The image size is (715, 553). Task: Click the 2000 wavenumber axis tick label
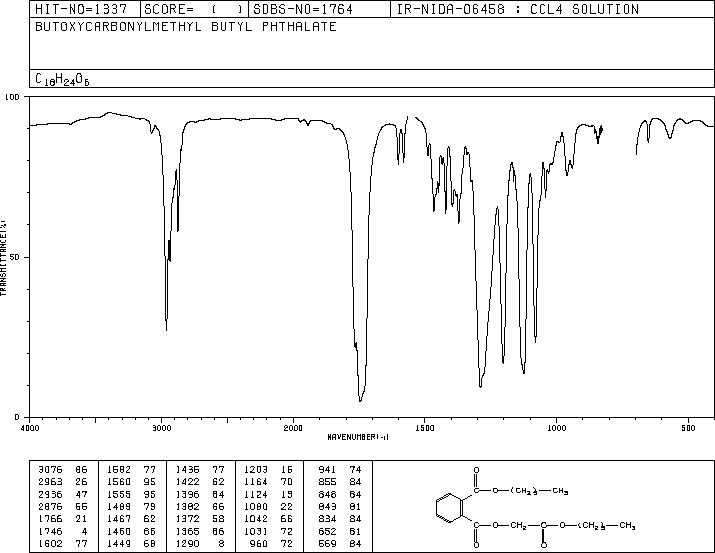click(293, 428)
